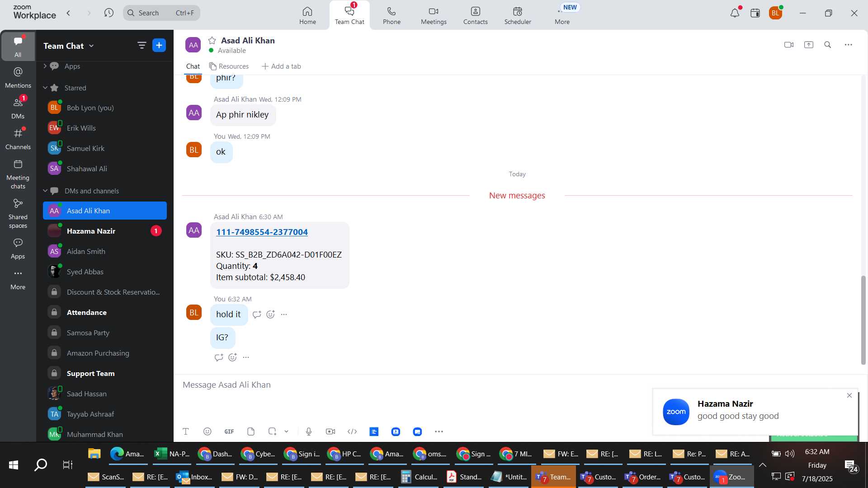Open the Amazon Purchasing channel
The image size is (868, 488).
105,353
